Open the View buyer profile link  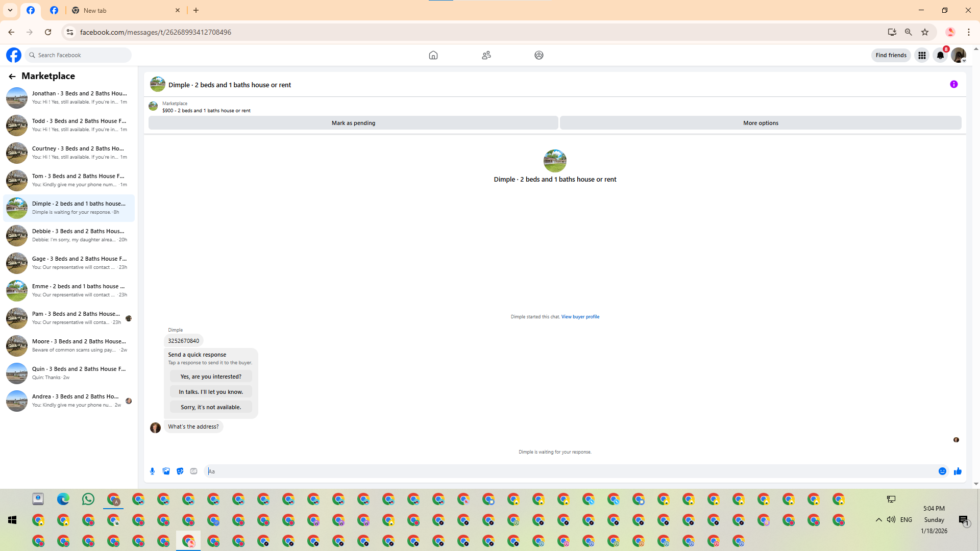point(580,317)
